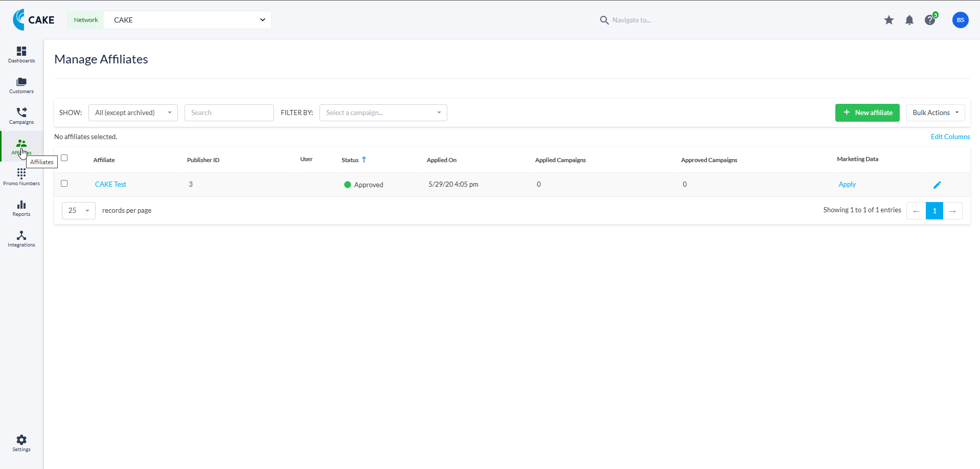Open Promo Numbers from the sidebar
The height and width of the screenshot is (469, 980).
tap(21, 177)
